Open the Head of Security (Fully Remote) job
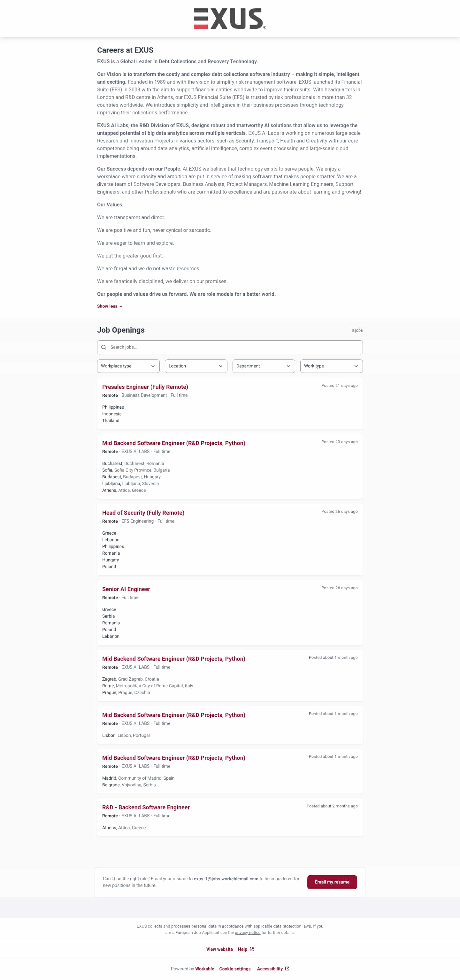The height and width of the screenshot is (980, 460). [x=143, y=513]
